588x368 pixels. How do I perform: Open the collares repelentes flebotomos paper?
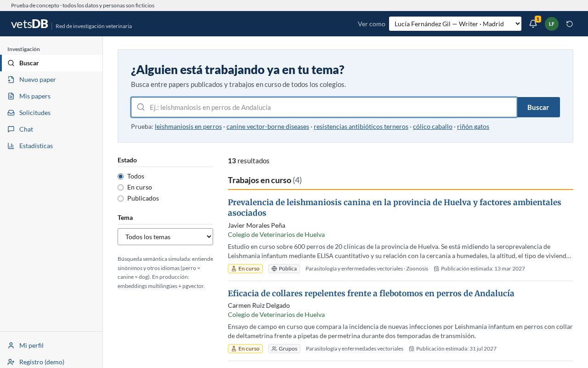tap(371, 293)
